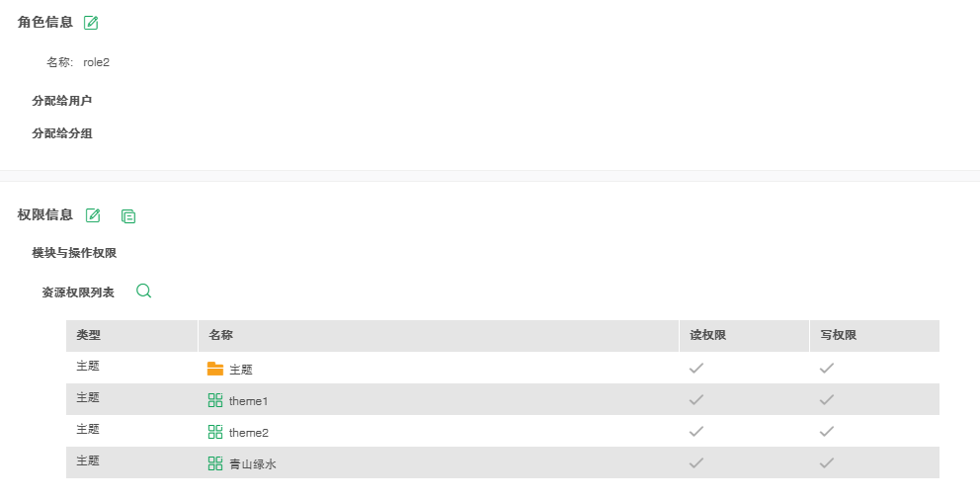Select the 青山绿水 theme name
This screenshot has width=980, height=501.
[x=253, y=464]
